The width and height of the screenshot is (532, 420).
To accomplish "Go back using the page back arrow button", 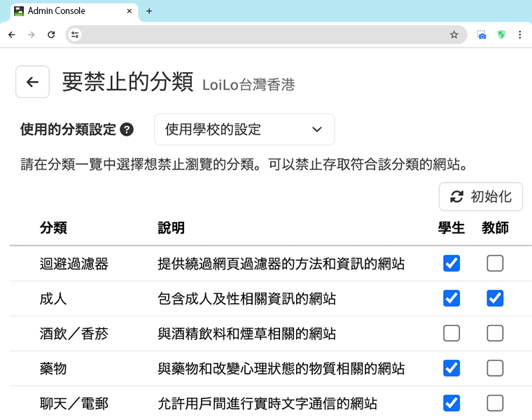I will pos(33,82).
